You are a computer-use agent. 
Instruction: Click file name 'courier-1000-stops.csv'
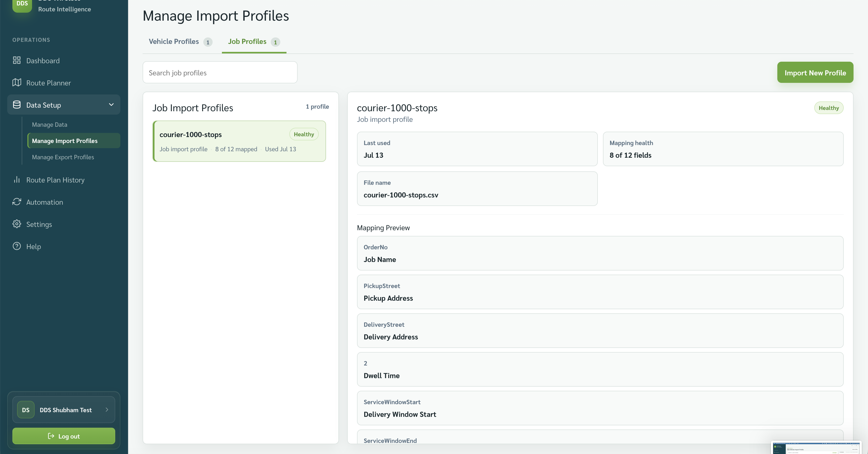tap(401, 195)
